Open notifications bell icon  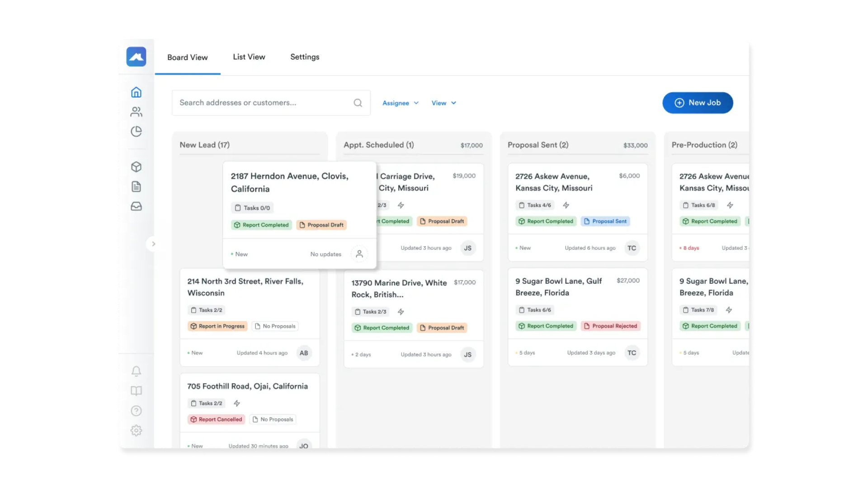click(136, 371)
